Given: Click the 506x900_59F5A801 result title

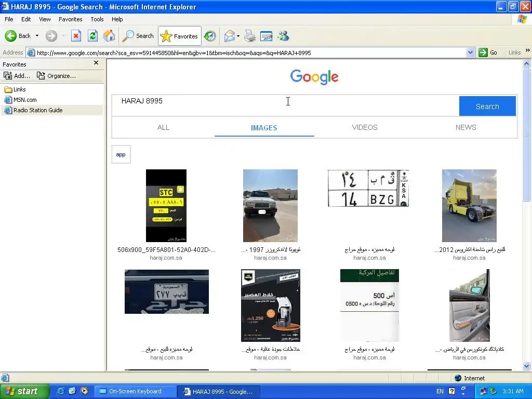Looking at the screenshot, I should pyautogui.click(x=166, y=250).
